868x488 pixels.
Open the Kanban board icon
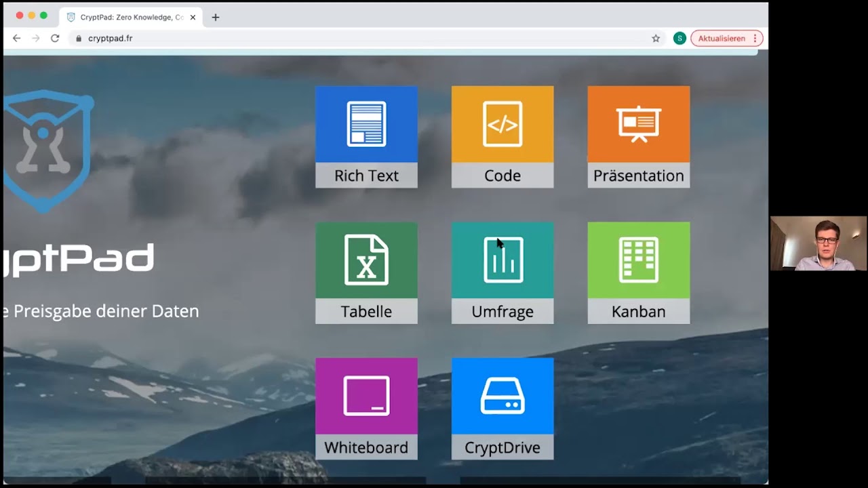point(639,260)
